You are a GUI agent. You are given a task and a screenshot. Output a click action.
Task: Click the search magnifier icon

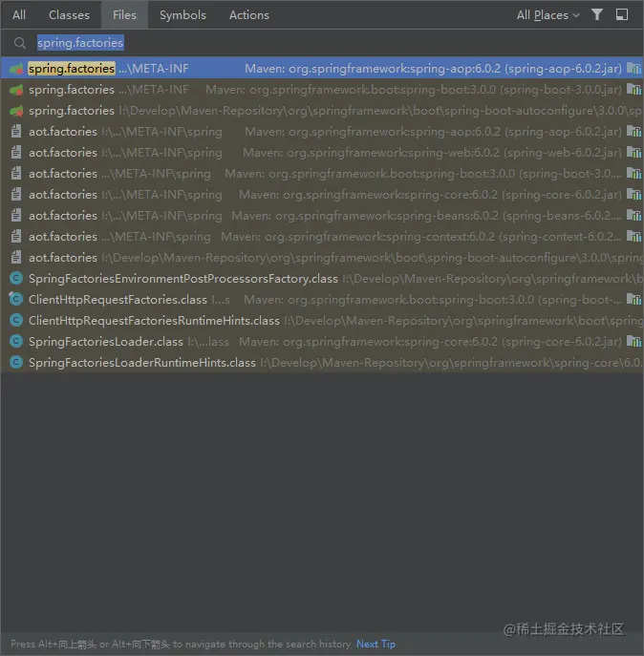click(19, 43)
